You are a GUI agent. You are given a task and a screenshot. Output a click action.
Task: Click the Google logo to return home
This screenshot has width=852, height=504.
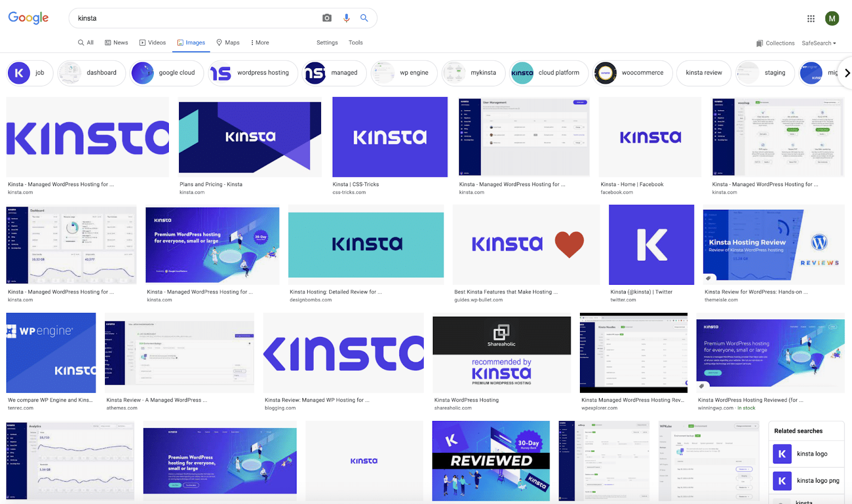click(28, 18)
